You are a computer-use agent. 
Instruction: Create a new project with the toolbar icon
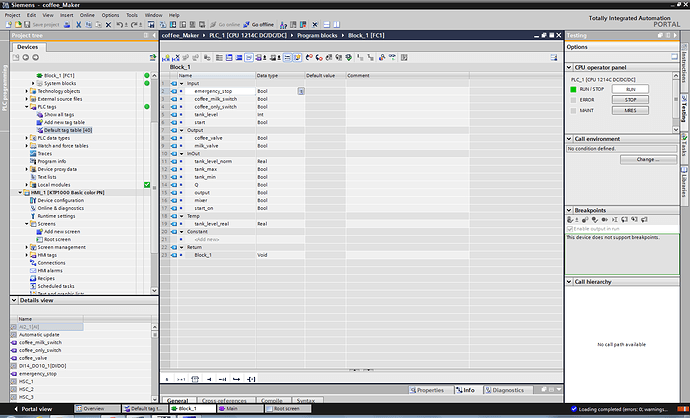[x=9, y=25]
